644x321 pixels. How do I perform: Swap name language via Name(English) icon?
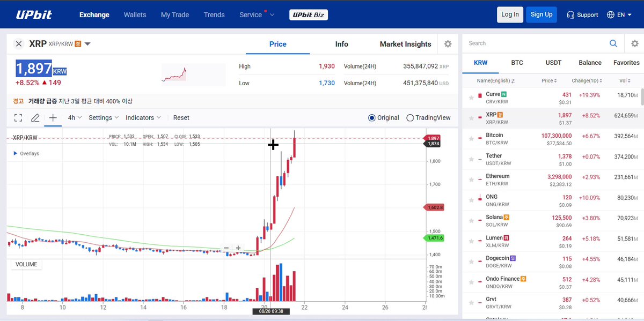pos(513,81)
